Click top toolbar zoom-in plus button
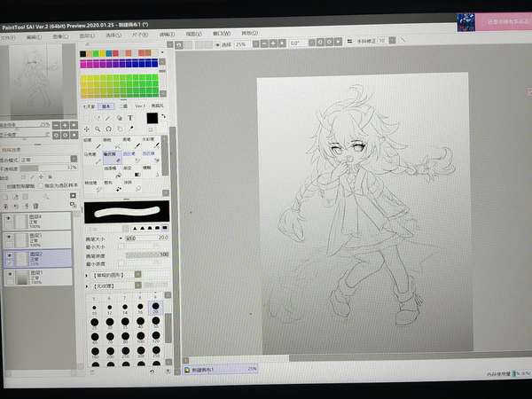This screenshot has width=532, height=399. [273, 43]
